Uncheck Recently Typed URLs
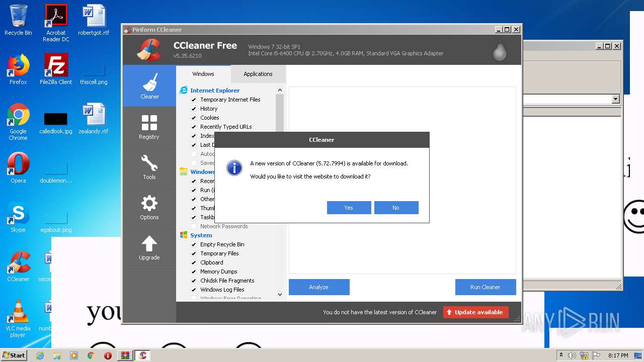This screenshot has width=644, height=362. tap(194, 127)
